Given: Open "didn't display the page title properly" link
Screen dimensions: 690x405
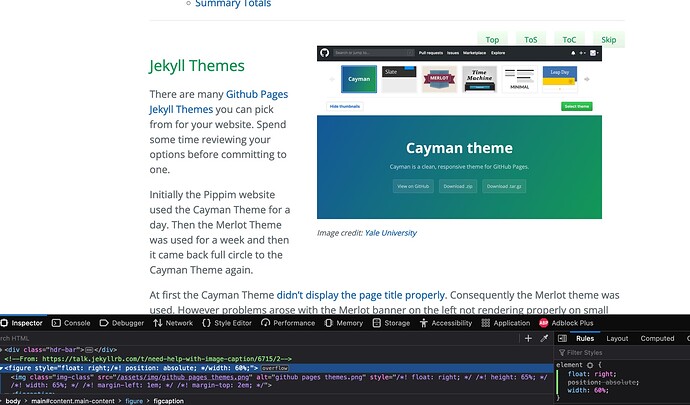Looking at the screenshot, I should (361, 295).
